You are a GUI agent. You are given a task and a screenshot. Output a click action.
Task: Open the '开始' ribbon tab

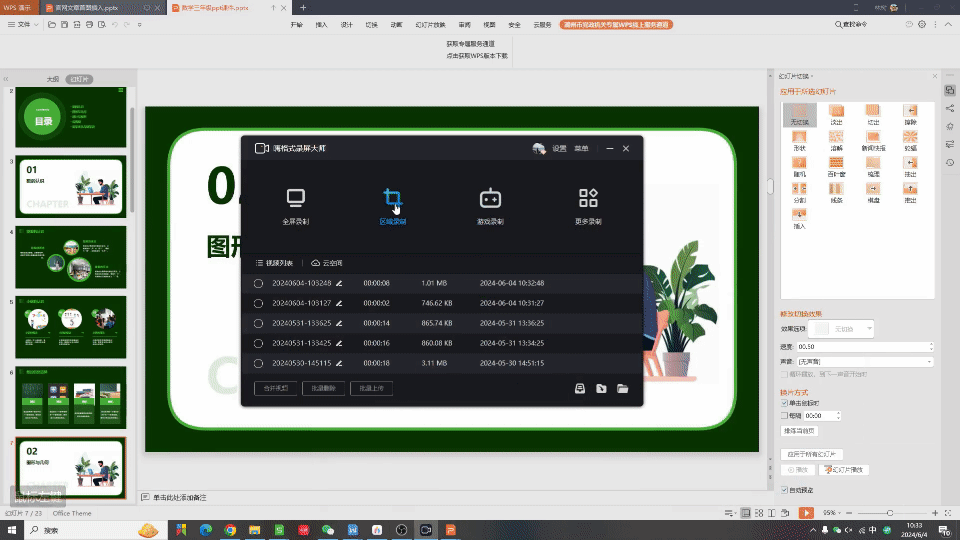[x=296, y=24]
